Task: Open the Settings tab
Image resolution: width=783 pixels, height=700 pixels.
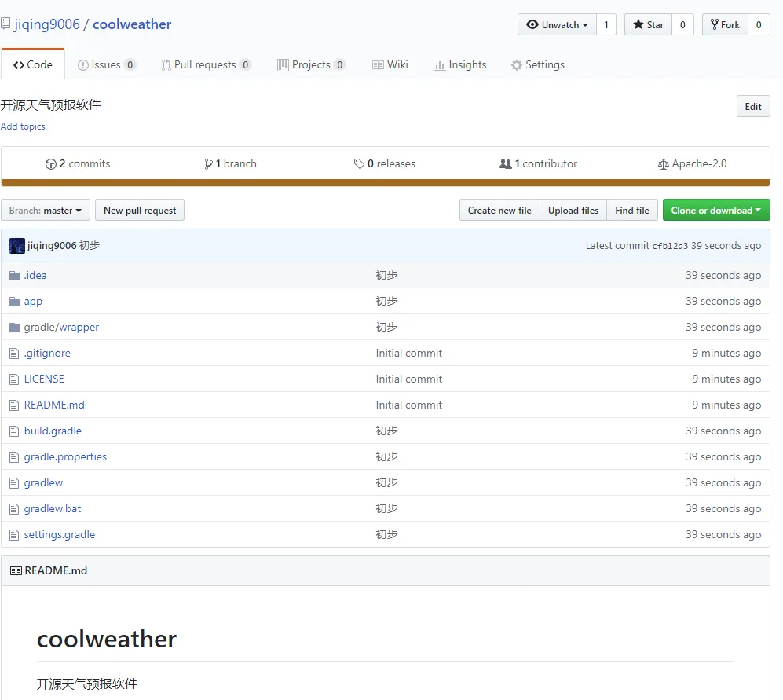Action: [x=538, y=65]
